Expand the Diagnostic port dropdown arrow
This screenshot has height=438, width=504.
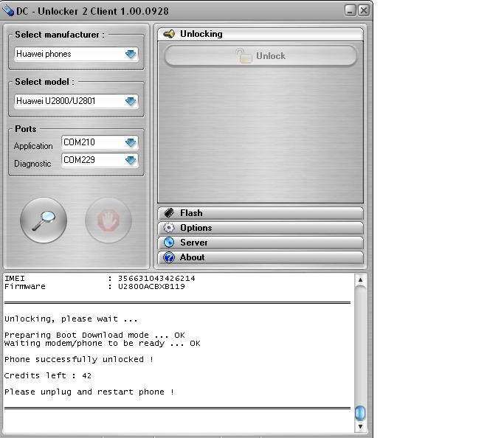[x=131, y=160]
